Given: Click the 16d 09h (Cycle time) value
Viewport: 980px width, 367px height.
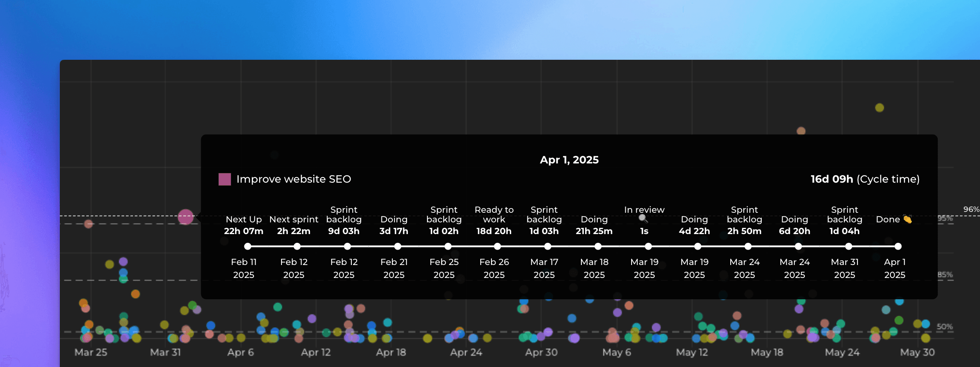Looking at the screenshot, I should (865, 179).
